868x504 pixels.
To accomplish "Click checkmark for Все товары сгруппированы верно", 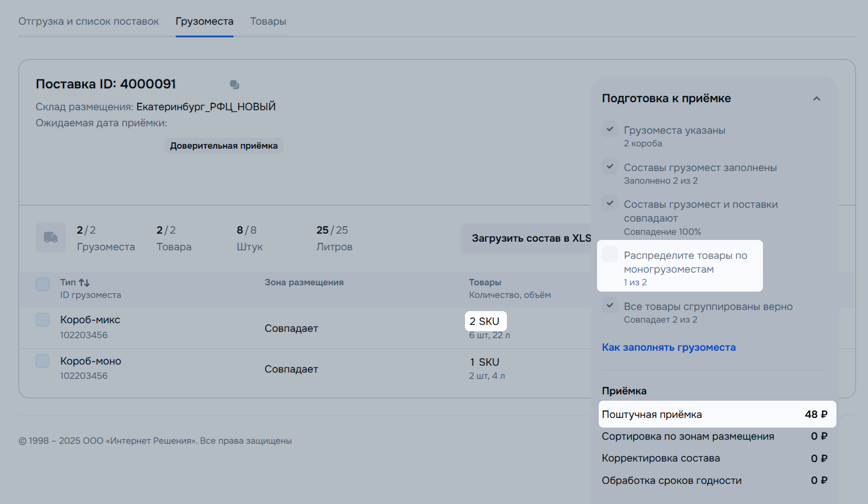I will coord(610,305).
